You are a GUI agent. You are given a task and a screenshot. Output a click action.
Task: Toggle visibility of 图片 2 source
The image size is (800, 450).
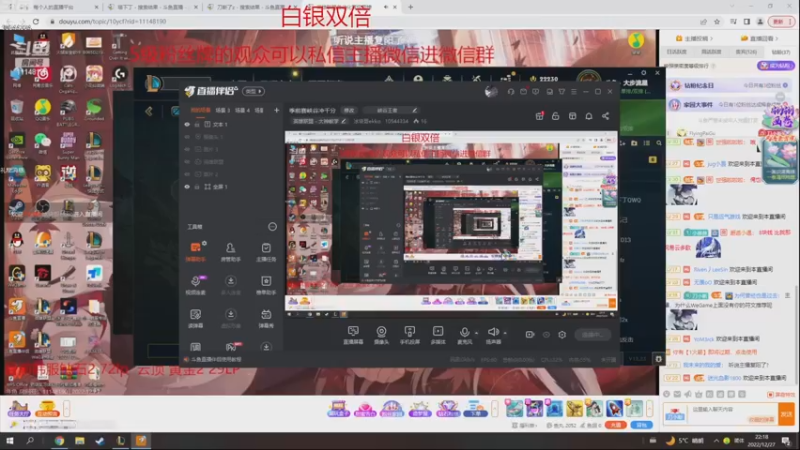pyautogui.click(x=187, y=174)
